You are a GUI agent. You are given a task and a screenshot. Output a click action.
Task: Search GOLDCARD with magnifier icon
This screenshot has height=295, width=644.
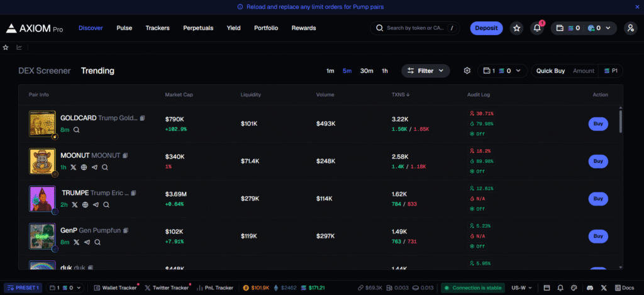[76, 130]
